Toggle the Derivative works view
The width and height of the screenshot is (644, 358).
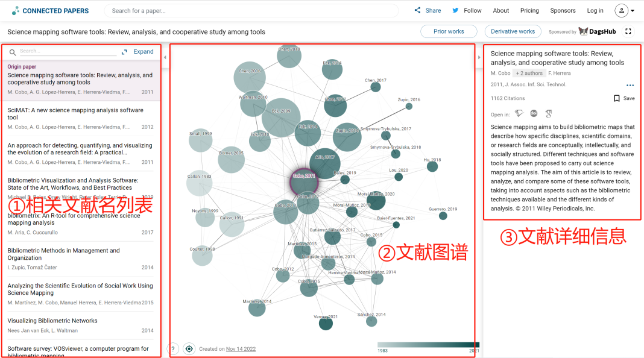(x=513, y=31)
